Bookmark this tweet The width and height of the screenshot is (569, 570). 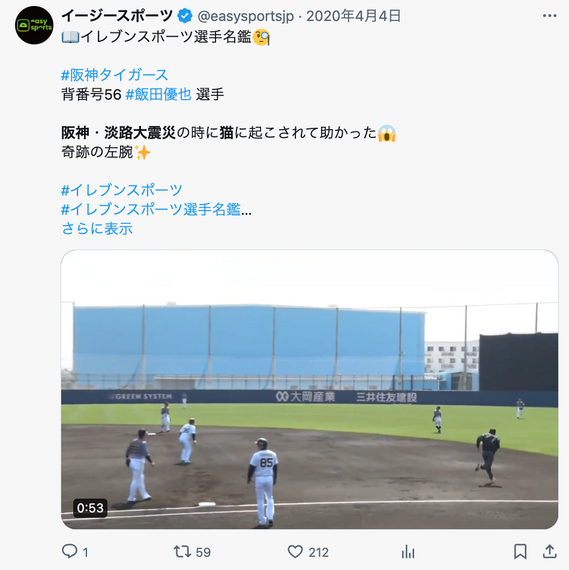click(x=520, y=551)
